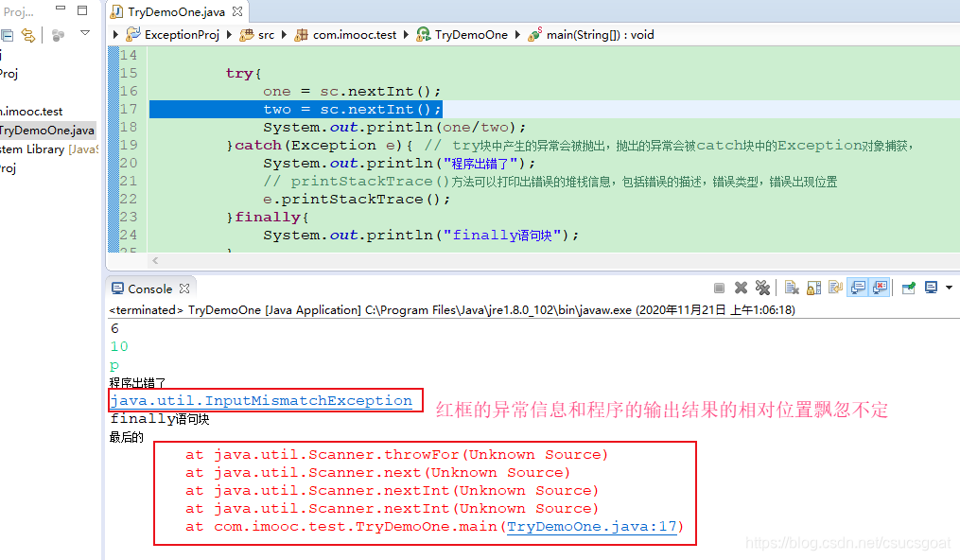Remove all terminated launches

click(x=763, y=288)
